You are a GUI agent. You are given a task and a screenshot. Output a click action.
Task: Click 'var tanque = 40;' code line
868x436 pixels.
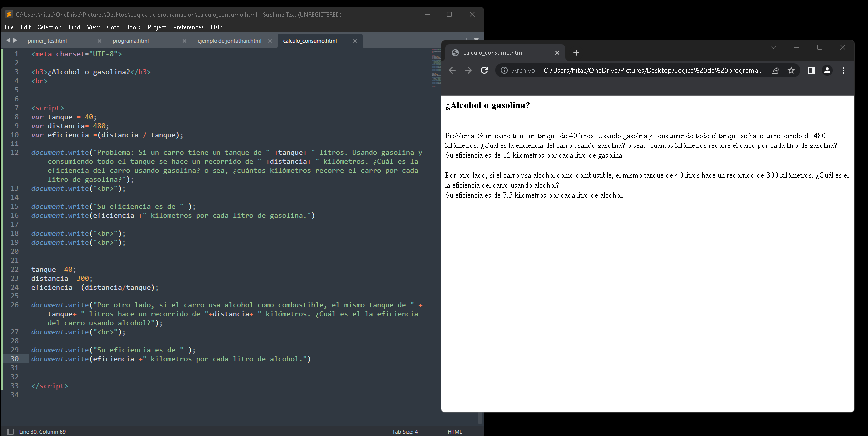(64, 117)
